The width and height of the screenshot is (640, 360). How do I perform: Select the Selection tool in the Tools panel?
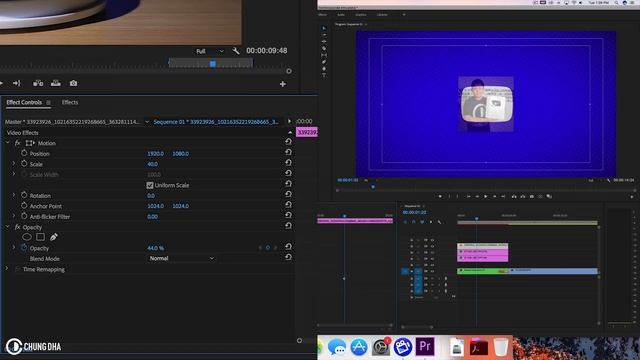[324, 28]
